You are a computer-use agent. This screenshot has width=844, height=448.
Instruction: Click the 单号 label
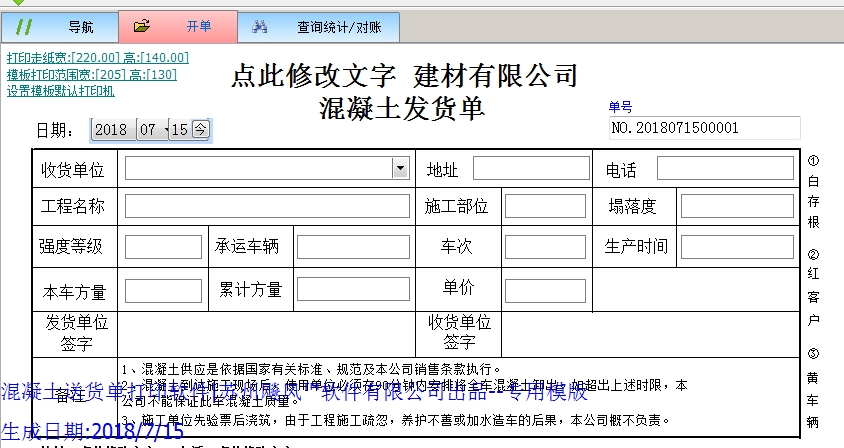[x=620, y=107]
